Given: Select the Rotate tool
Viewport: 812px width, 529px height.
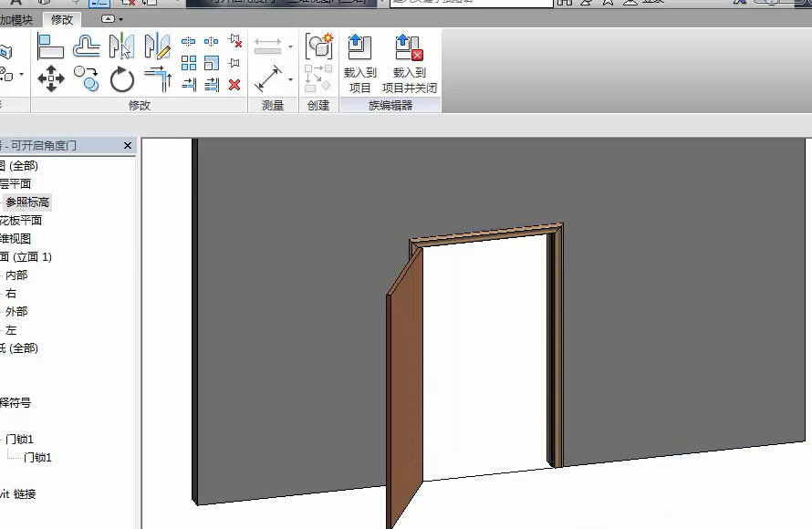Looking at the screenshot, I should tap(122, 80).
